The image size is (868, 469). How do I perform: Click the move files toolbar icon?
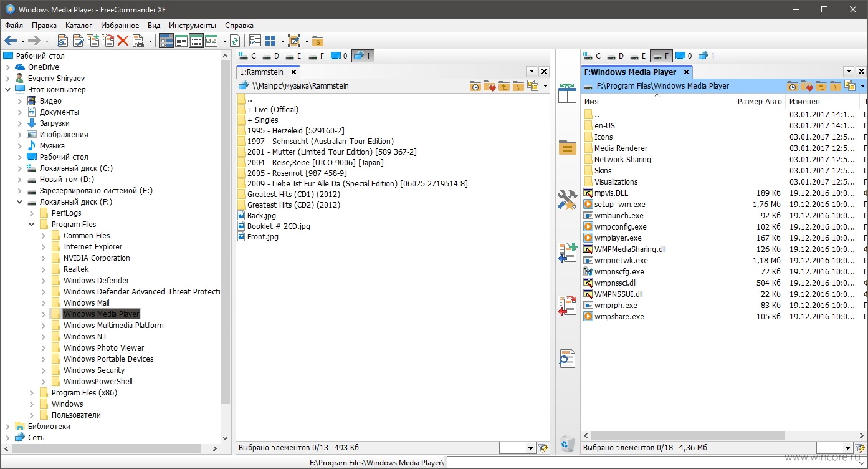coord(108,41)
